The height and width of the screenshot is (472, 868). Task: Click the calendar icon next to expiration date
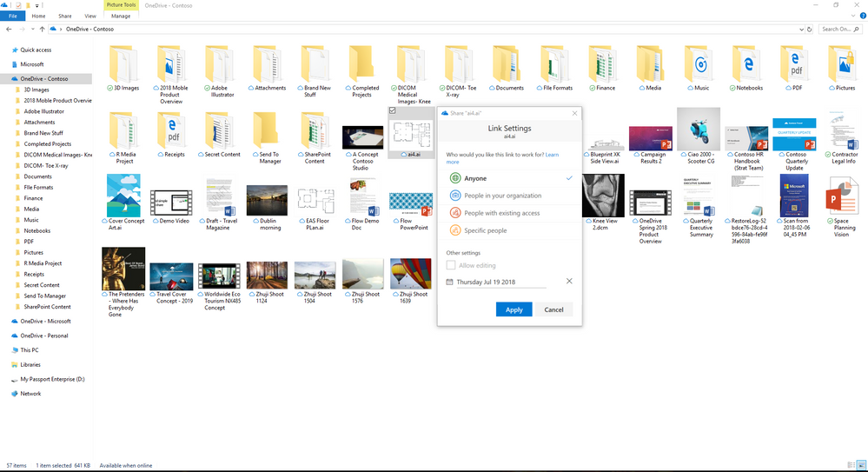tap(449, 282)
